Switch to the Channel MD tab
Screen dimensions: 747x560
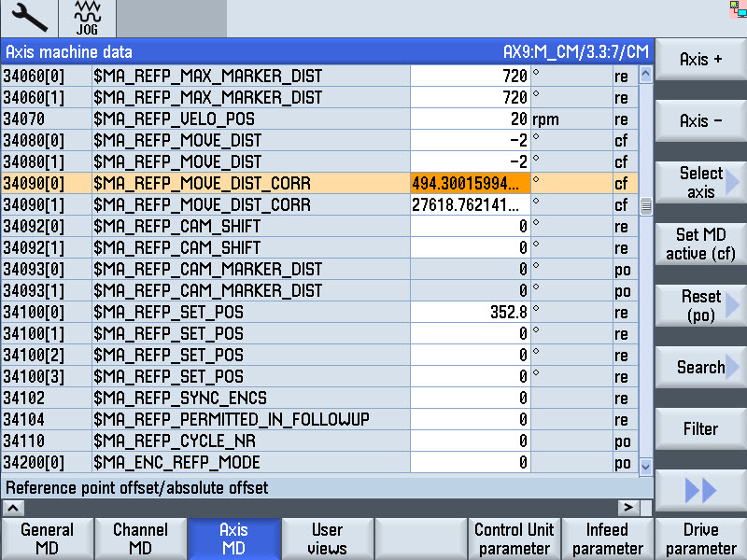pyautogui.click(x=140, y=539)
